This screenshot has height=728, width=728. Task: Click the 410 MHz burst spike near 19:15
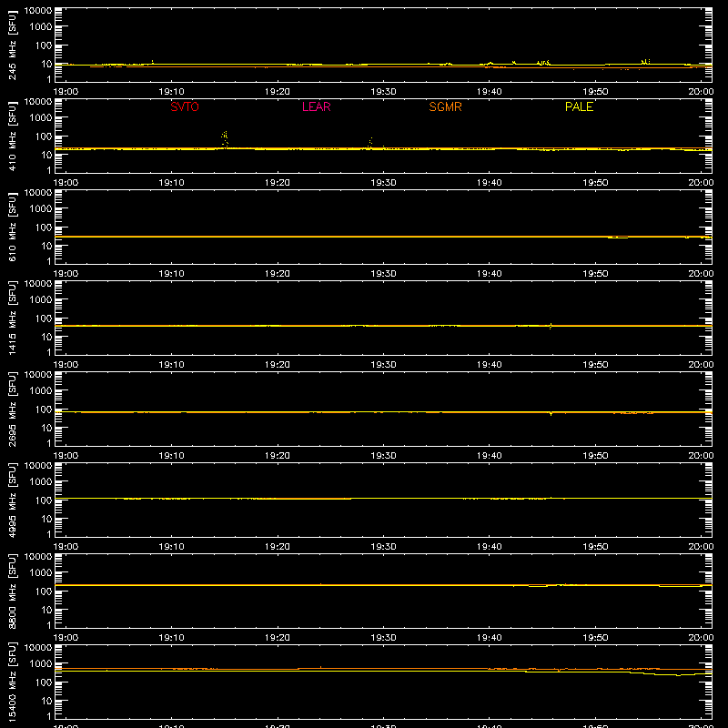225,139
